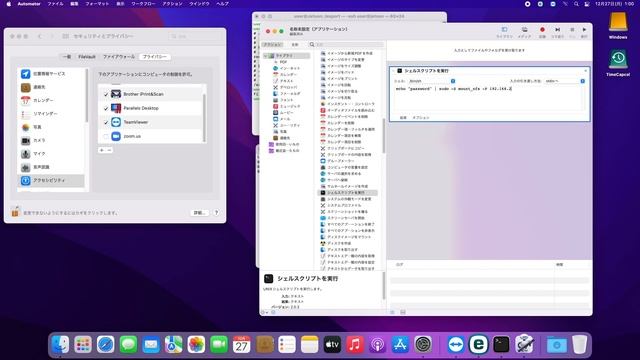The width and height of the screenshot is (640, 360).
Task: Click the Stop button in Automator toolbar
Action: pyautogui.click(x=572, y=30)
